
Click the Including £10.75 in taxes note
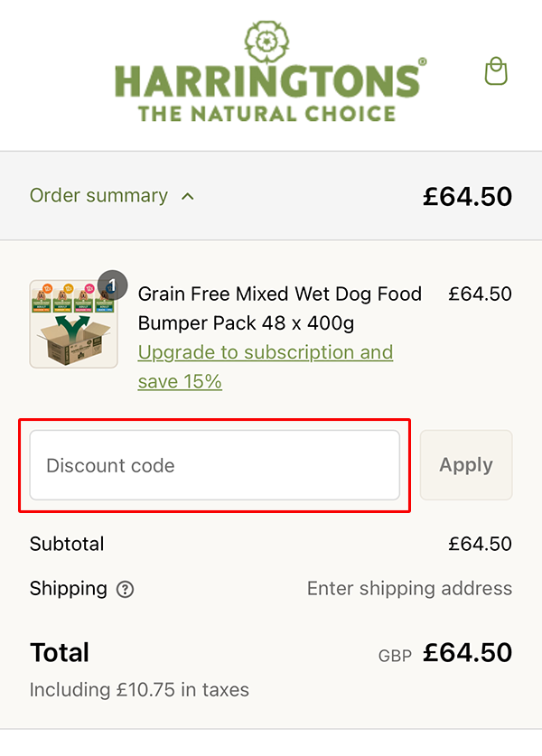click(x=139, y=690)
